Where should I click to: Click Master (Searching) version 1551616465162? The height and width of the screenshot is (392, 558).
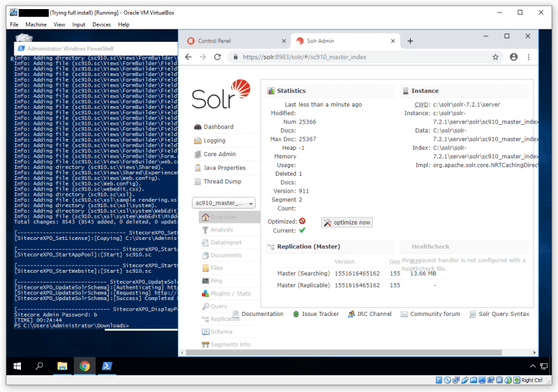(x=357, y=273)
